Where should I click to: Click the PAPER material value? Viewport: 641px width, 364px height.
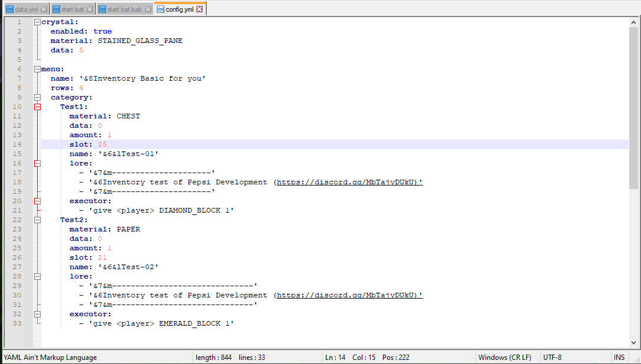coord(128,229)
